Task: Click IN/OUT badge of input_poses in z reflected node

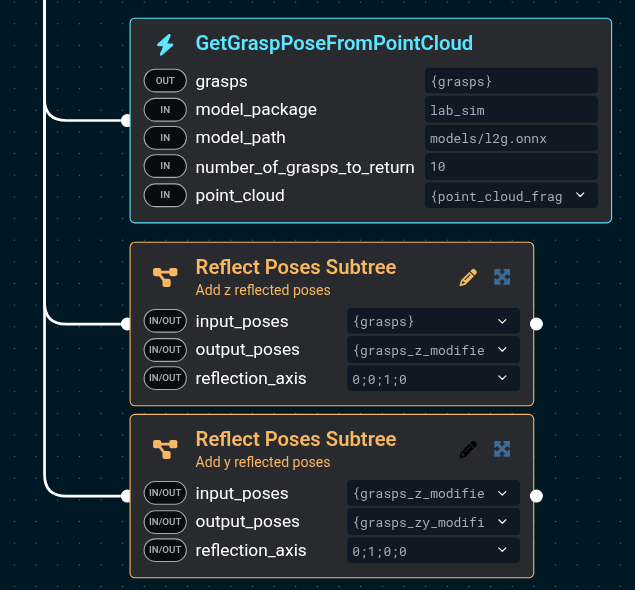Action: (165, 321)
